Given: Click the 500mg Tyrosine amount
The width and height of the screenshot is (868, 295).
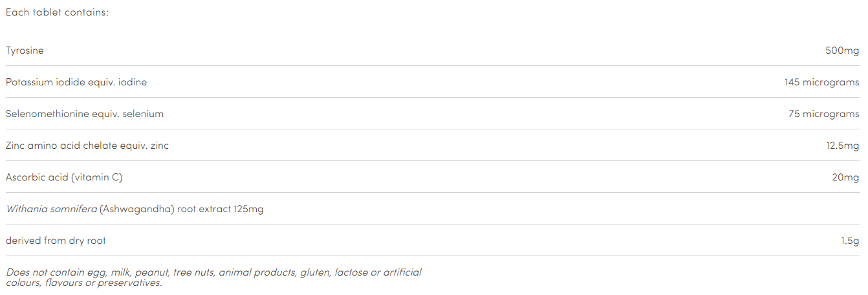Looking at the screenshot, I should [842, 50].
